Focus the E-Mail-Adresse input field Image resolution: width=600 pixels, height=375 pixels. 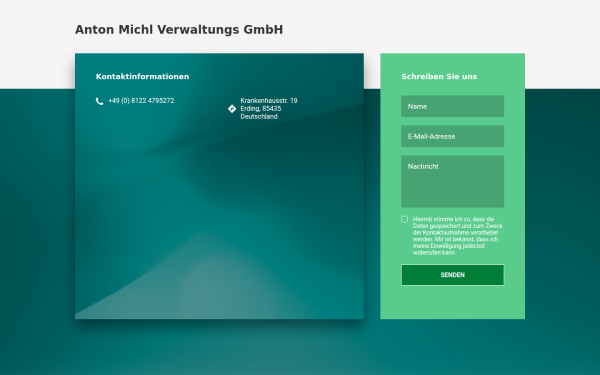[x=453, y=136]
